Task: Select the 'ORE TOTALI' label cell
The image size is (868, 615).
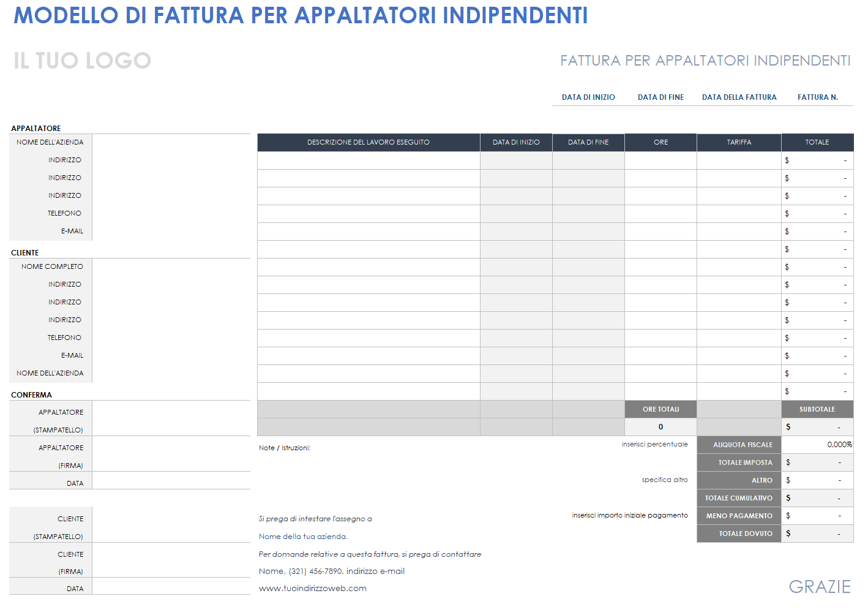Action: point(660,409)
